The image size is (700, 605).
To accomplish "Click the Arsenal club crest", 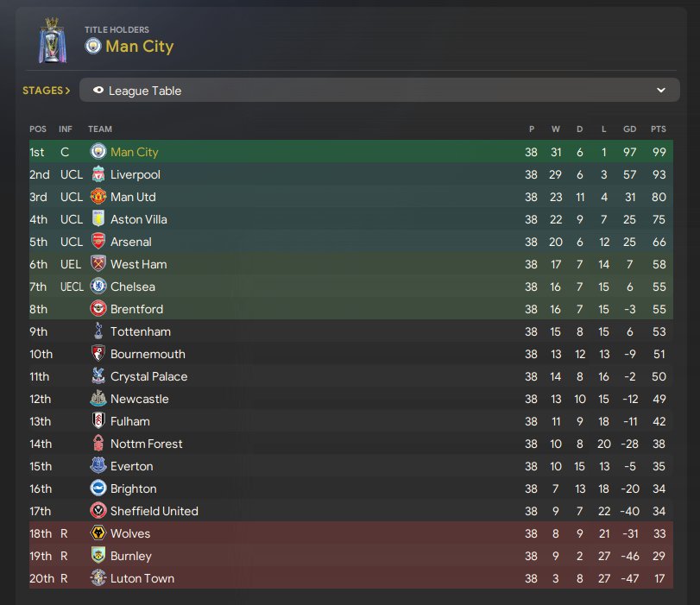I will (98, 242).
